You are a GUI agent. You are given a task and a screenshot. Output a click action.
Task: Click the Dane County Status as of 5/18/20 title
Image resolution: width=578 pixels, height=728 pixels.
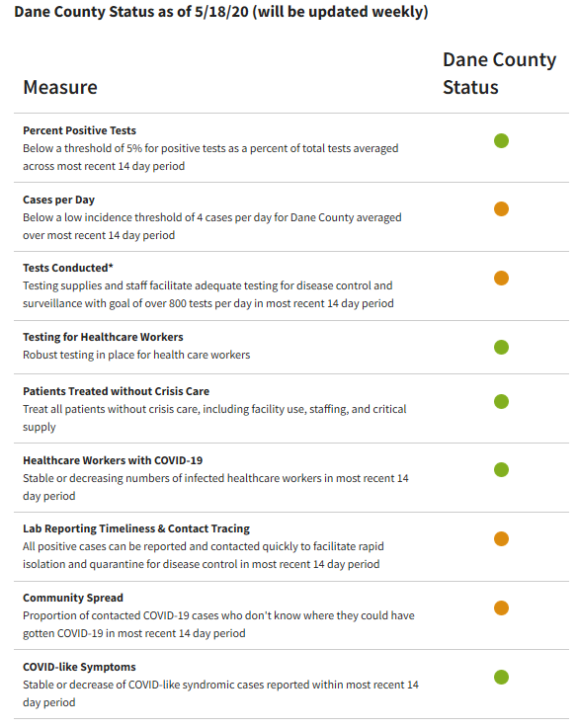tap(221, 12)
